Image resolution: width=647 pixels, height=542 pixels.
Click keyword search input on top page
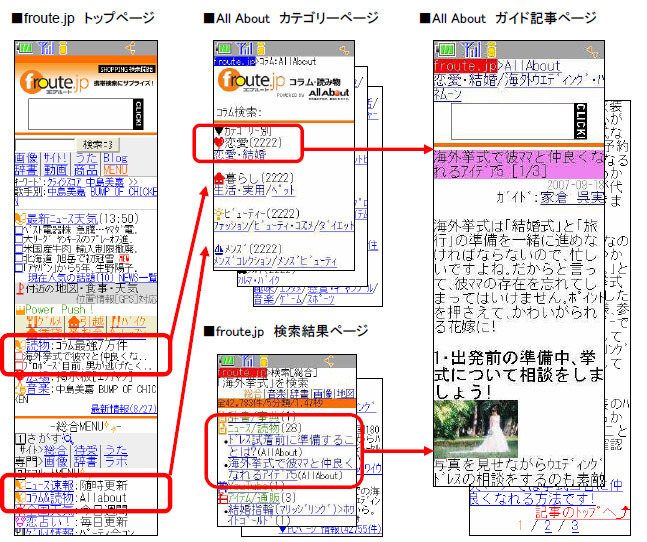(x=45, y=145)
